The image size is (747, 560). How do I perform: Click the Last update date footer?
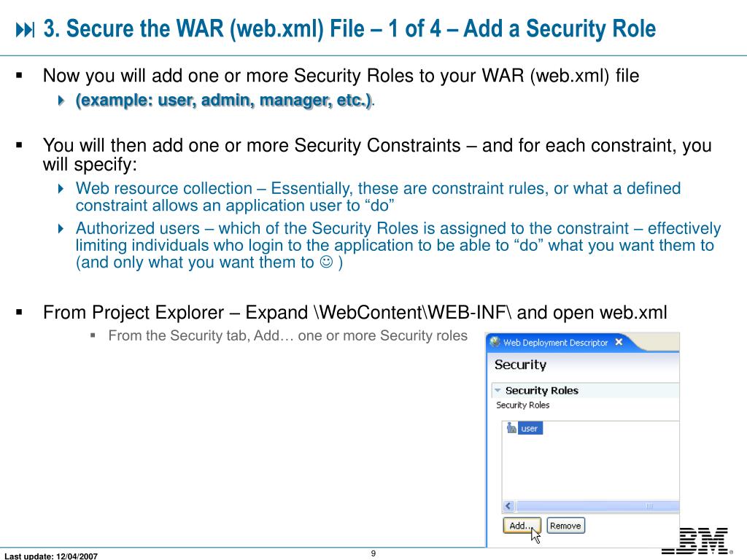[51, 556]
